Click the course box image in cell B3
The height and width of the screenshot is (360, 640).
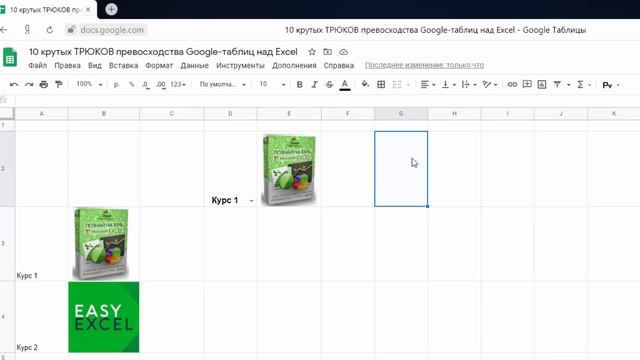[101, 244]
